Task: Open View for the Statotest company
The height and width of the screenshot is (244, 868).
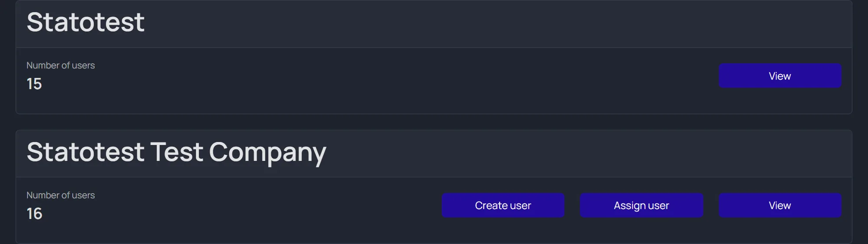Action: coord(780,76)
